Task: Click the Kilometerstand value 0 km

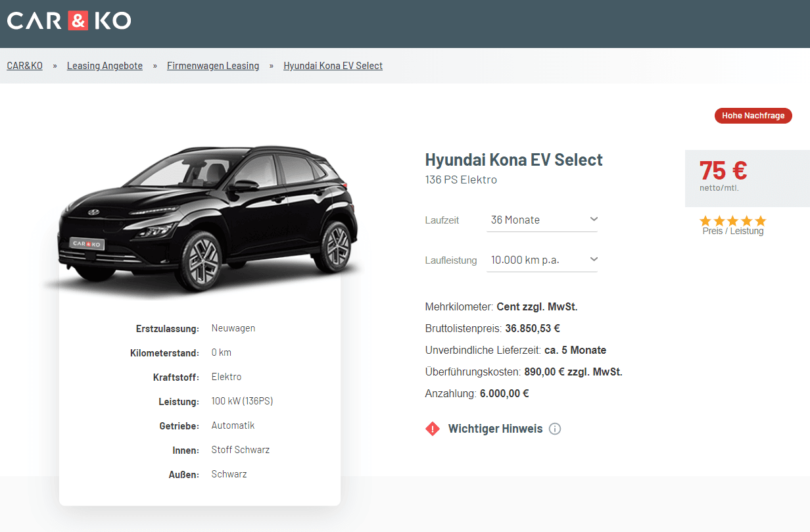Action: tap(222, 352)
